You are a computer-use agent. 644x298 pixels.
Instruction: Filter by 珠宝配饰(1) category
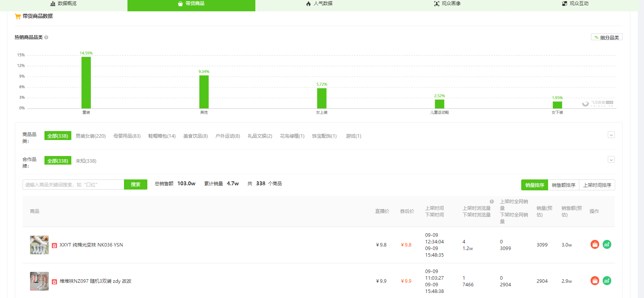324,136
